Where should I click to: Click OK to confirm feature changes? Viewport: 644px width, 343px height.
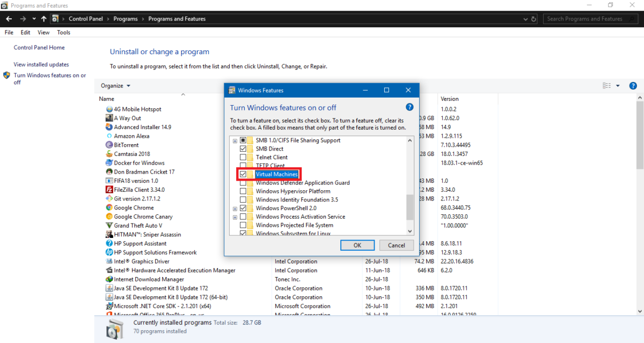pos(357,245)
